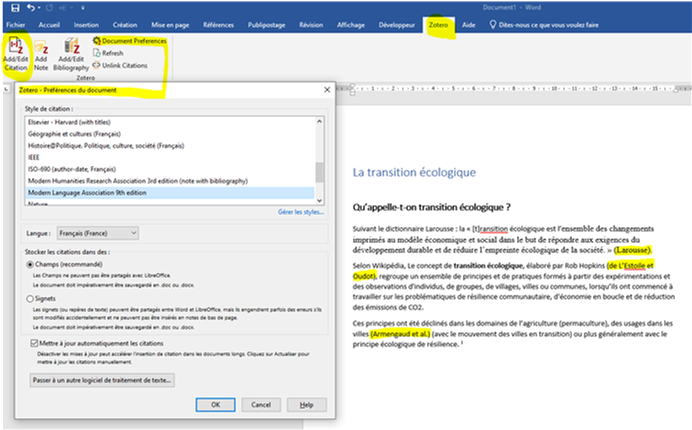Open Document Preferences in Zotero ribbon
Screen dimensions: 692x430
[130, 41]
